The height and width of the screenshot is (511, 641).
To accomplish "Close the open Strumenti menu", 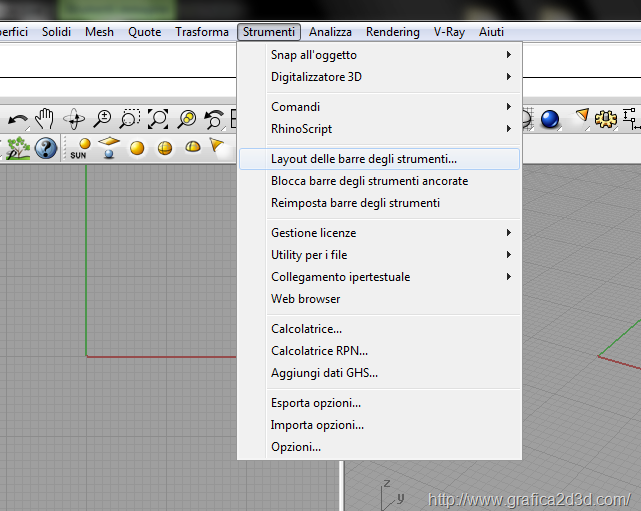I will (269, 32).
